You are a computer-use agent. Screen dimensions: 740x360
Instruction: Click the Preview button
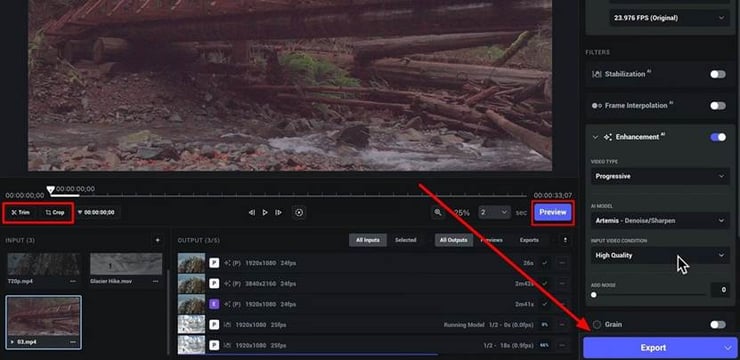553,213
